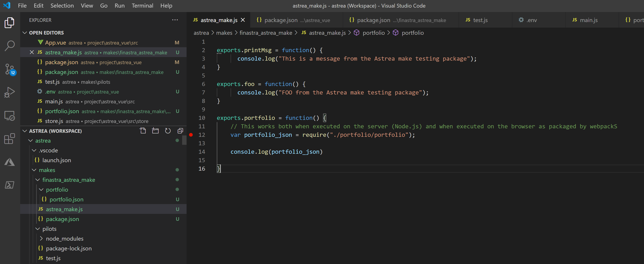Close the astrea_make.js editor tab

(243, 20)
